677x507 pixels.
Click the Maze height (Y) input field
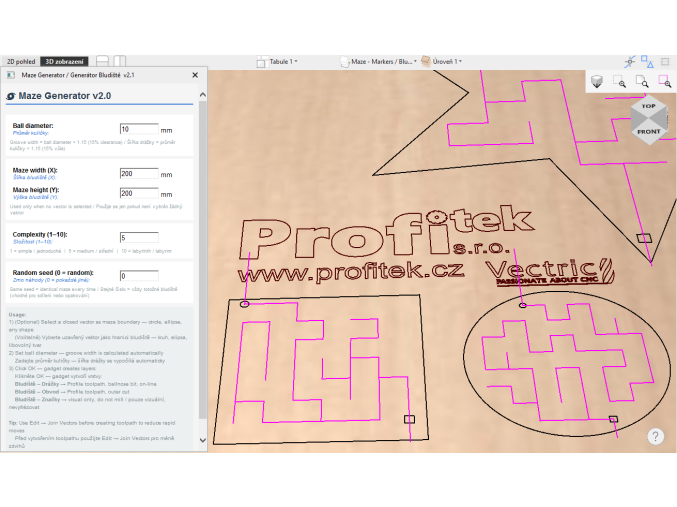tap(139, 193)
